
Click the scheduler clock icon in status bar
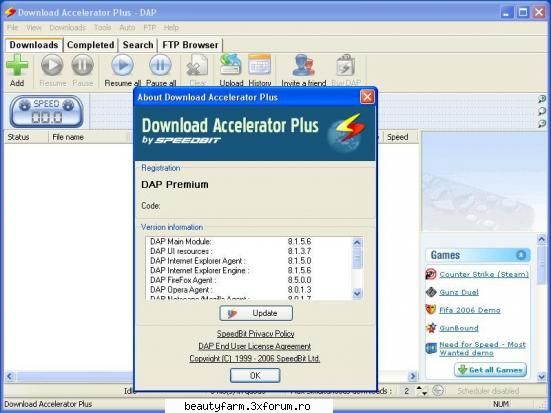coord(438,391)
